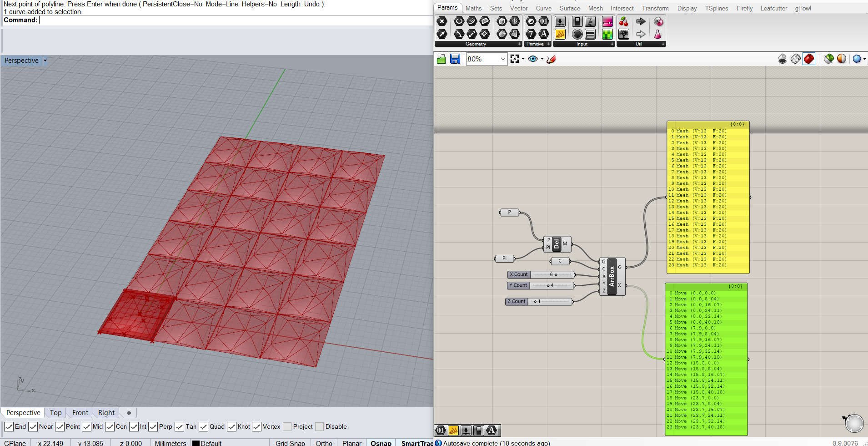Save the Grasshopper document with floppy icon

coord(455,59)
